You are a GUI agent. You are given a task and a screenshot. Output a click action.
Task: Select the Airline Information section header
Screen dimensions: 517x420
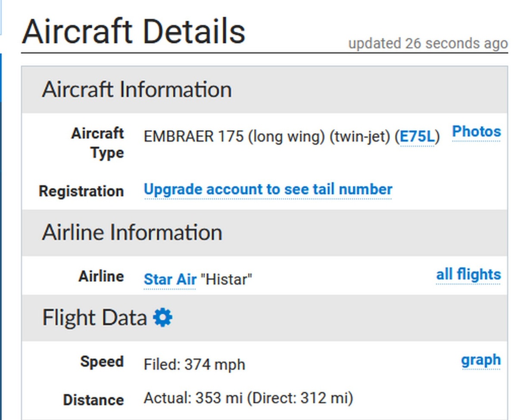(x=265, y=232)
